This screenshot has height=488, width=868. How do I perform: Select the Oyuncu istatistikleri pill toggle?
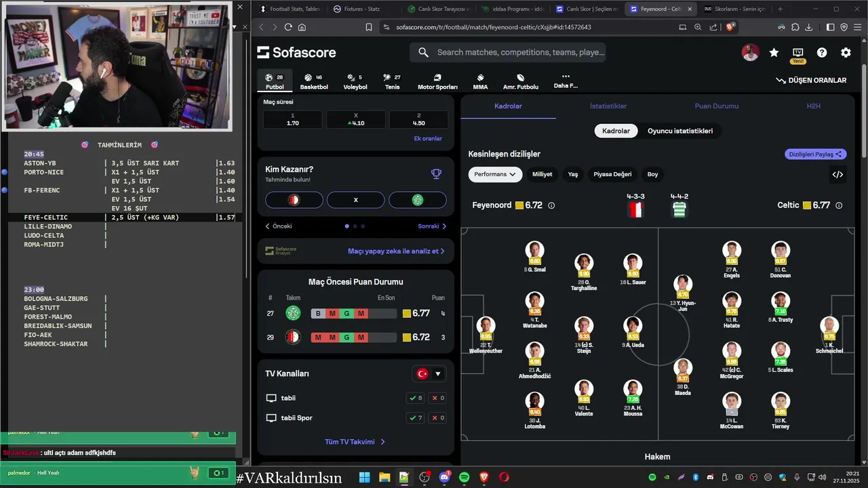680,131
